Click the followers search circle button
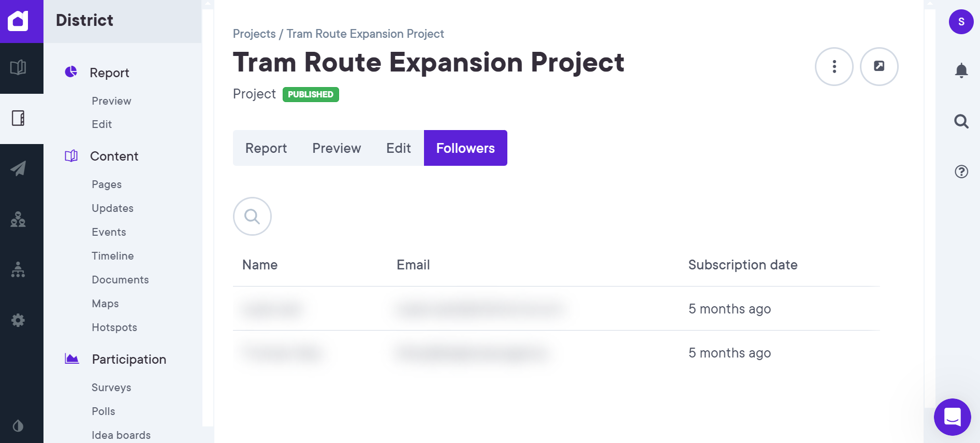 (x=252, y=216)
